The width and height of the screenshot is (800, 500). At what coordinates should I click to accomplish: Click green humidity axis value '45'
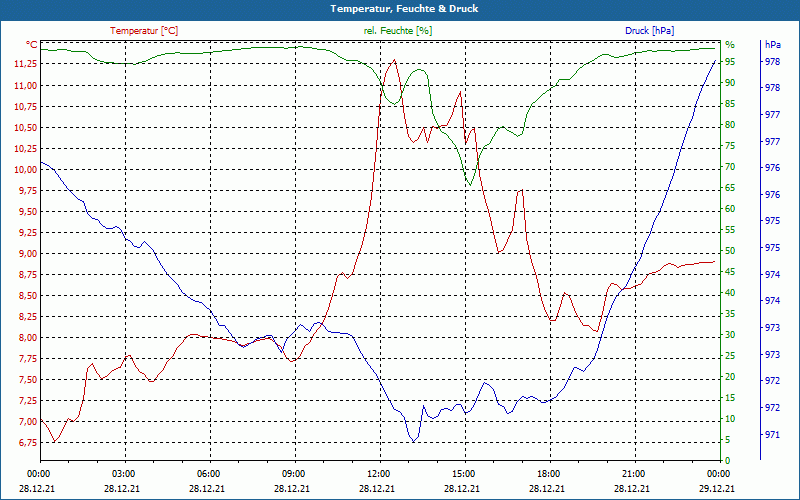click(x=730, y=272)
